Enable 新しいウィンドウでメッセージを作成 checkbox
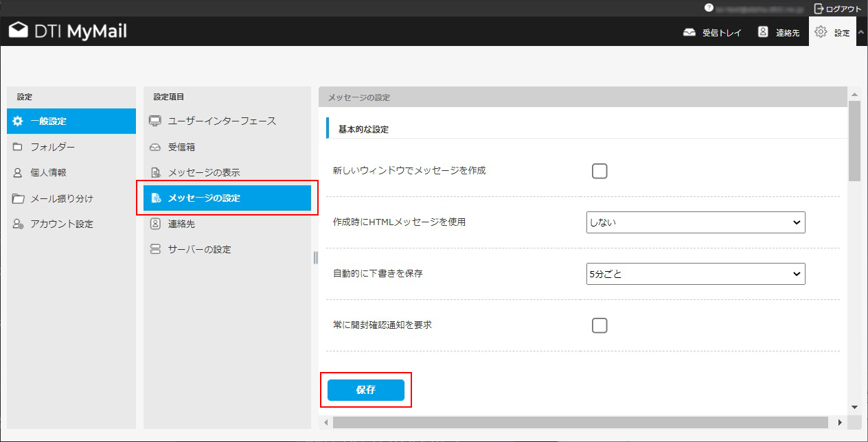868x442 pixels. coord(599,171)
